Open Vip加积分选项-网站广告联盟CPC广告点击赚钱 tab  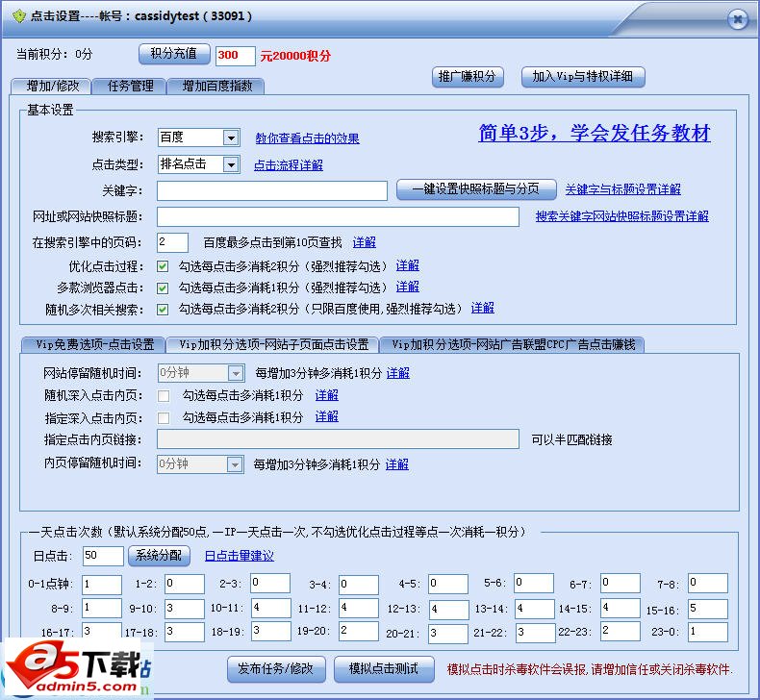tap(513, 344)
